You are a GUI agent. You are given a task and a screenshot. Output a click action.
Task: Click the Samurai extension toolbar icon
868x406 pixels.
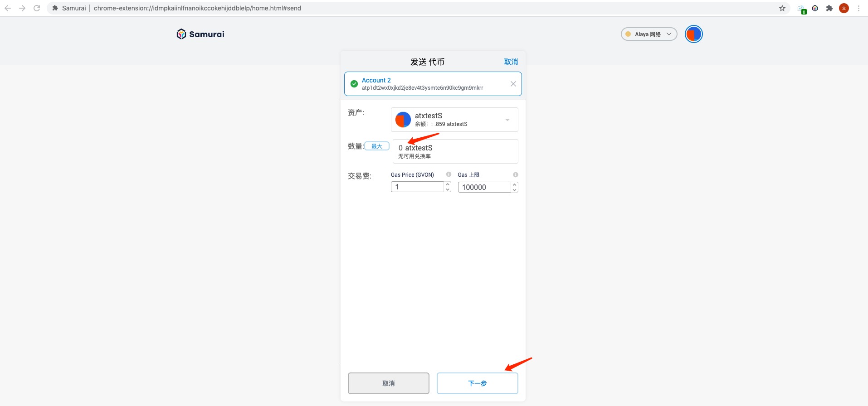point(815,8)
